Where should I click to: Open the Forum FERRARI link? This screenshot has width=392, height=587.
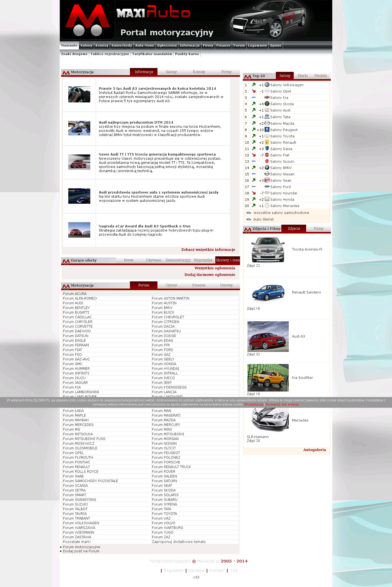[x=76, y=345]
